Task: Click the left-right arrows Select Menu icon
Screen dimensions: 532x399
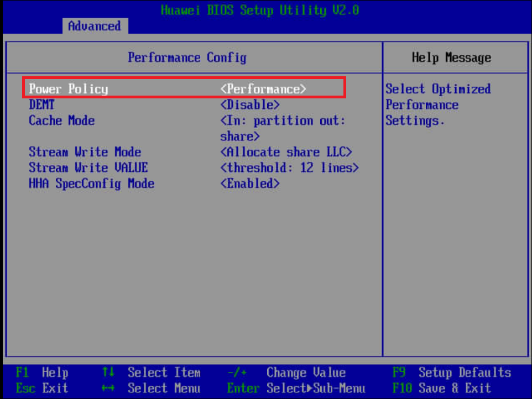Action: 108,389
